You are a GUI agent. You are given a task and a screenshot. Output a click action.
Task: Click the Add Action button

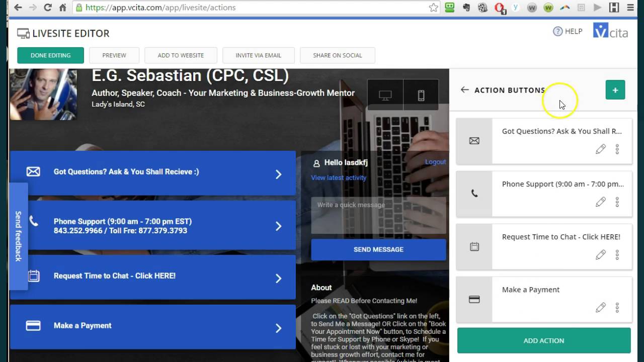[x=544, y=340]
